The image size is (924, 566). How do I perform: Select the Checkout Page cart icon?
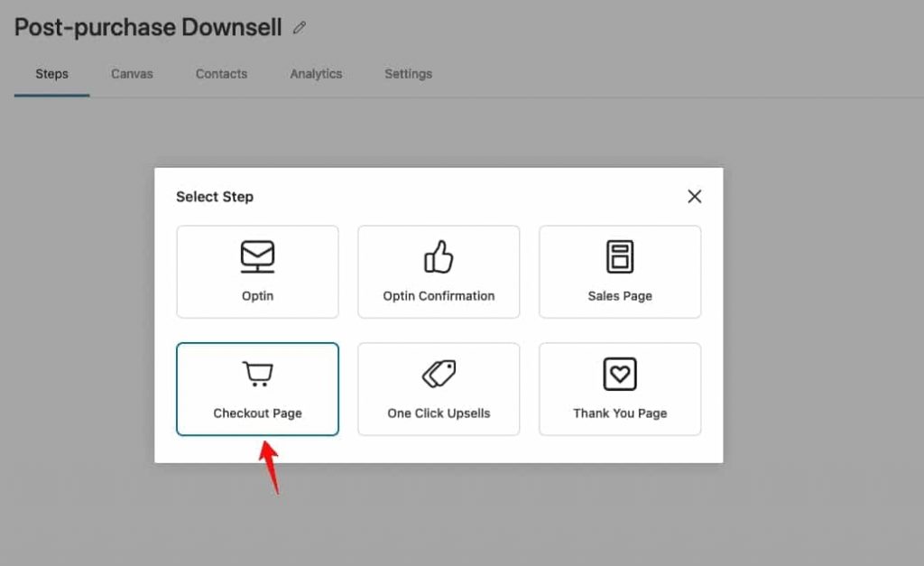pyautogui.click(x=257, y=374)
